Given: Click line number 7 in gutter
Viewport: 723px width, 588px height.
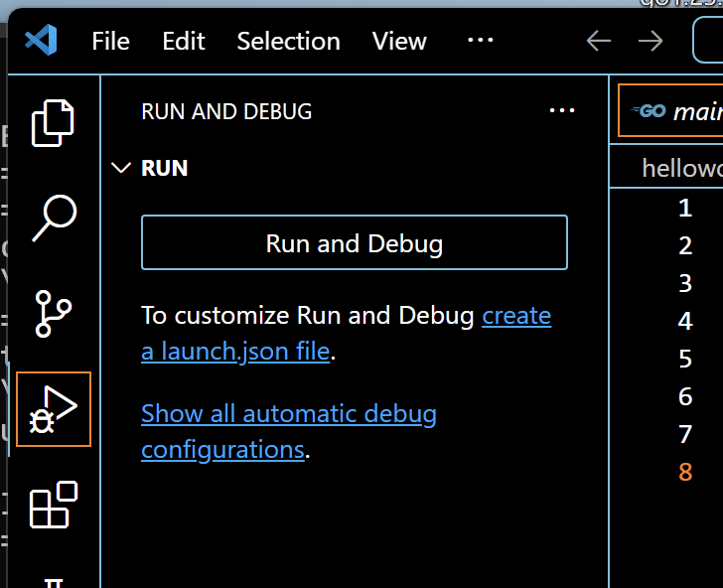Looking at the screenshot, I should 685,434.
